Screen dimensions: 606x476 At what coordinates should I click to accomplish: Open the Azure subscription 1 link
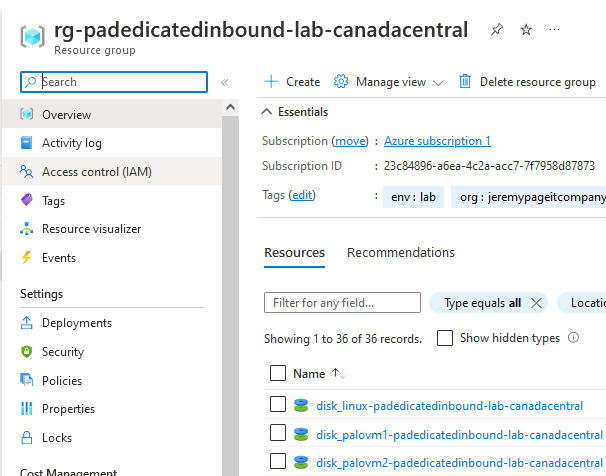click(x=437, y=141)
